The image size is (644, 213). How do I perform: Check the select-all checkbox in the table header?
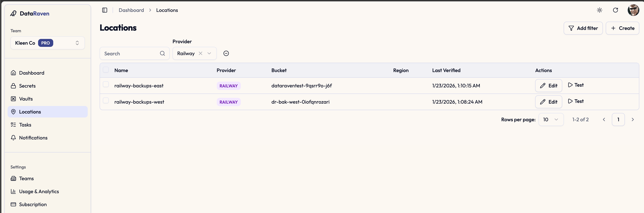click(x=106, y=70)
